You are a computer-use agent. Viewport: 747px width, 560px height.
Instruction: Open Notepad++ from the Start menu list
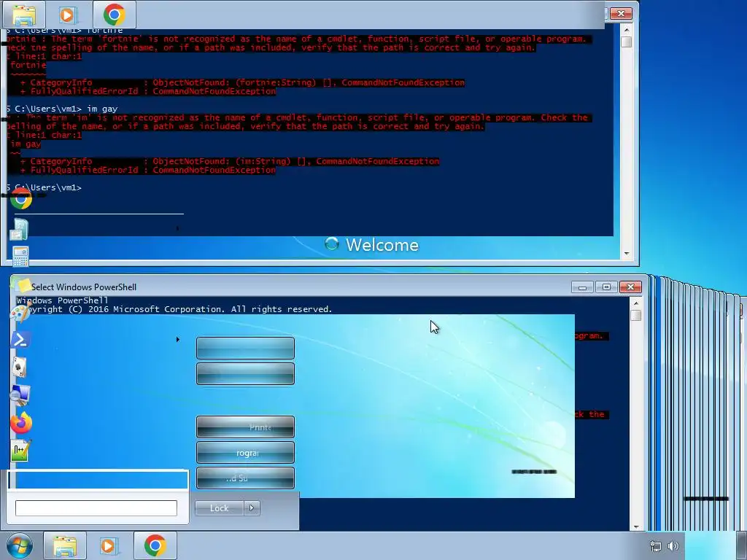[x=21, y=451]
